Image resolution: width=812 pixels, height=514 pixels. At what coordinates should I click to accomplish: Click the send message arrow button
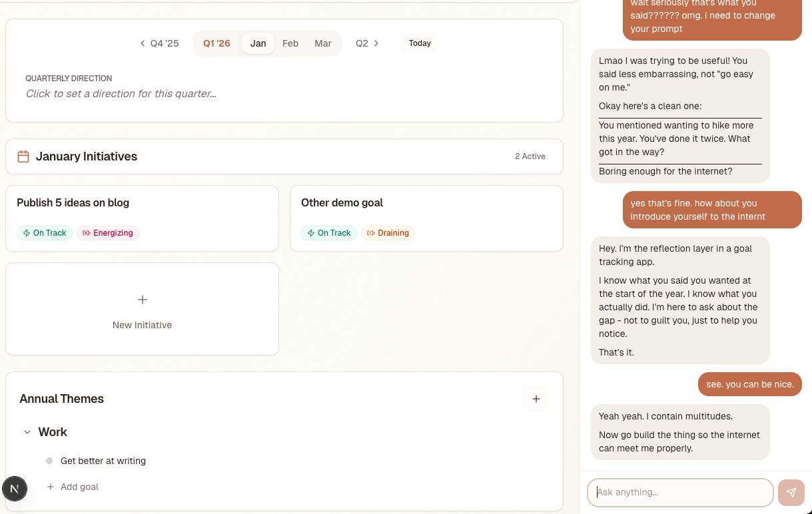tap(791, 493)
